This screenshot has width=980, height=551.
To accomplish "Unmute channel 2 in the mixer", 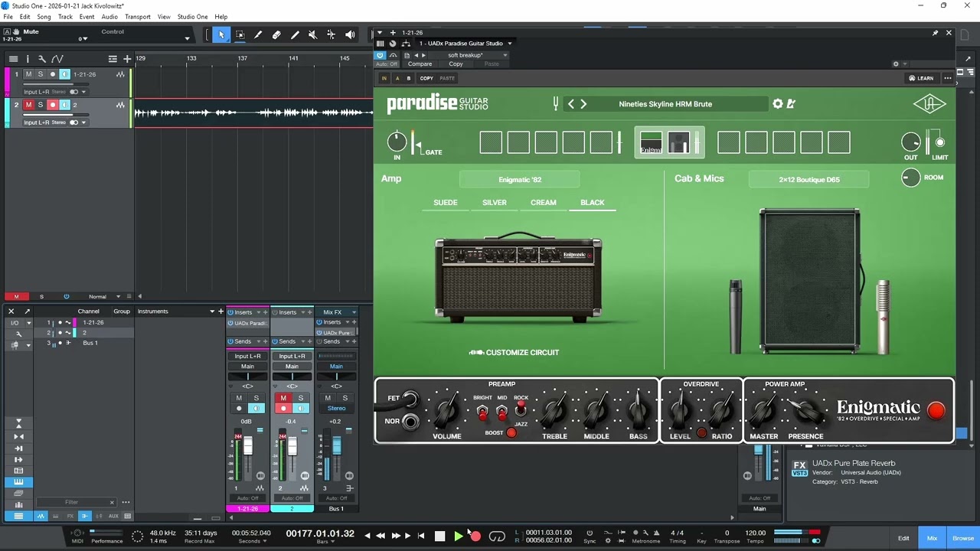I will click(283, 398).
